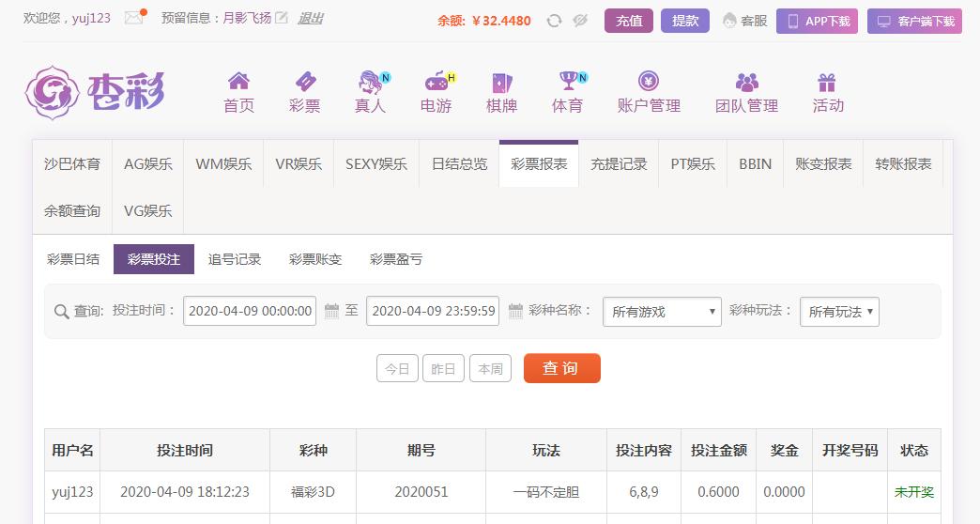Viewport: 980px width, 524px height.
Task: Click the start time field 2020-04-09 00:00:00
Action: point(250,311)
